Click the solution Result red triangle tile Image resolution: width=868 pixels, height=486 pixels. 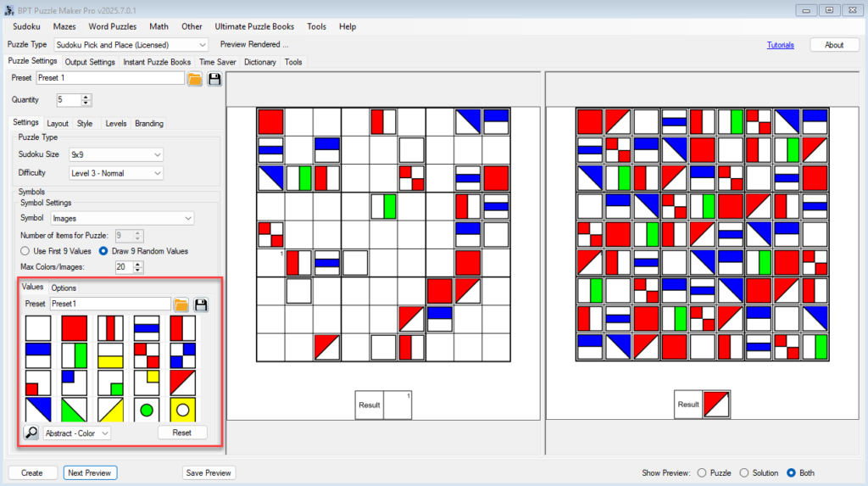716,405
